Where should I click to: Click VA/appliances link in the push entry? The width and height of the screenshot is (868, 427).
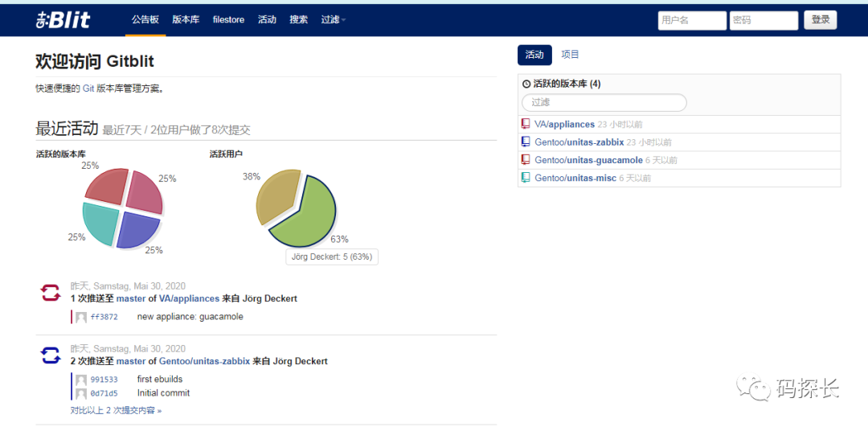190,298
